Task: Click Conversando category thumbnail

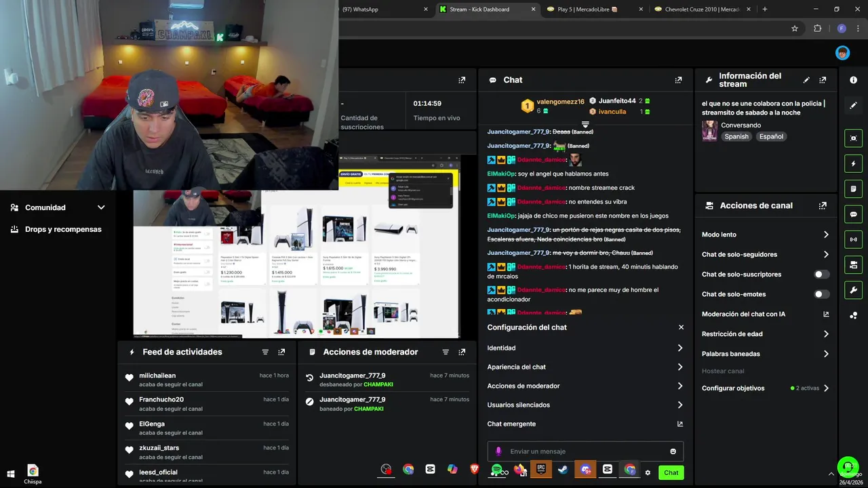Action: pyautogui.click(x=709, y=131)
